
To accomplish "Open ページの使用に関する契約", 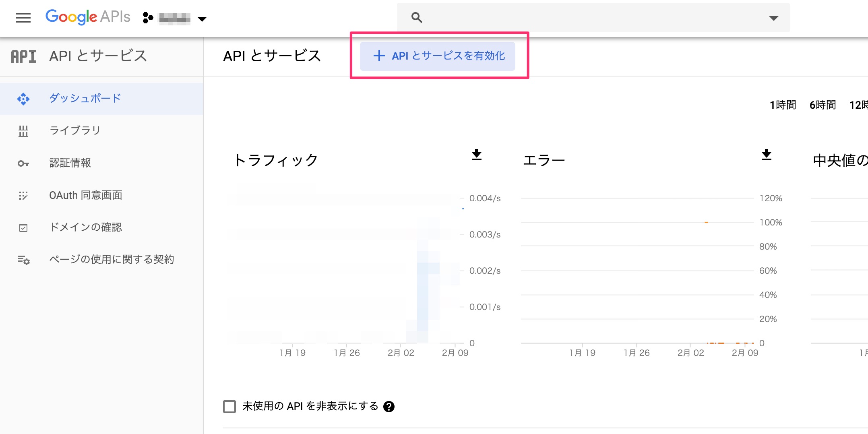I will pos(111,259).
